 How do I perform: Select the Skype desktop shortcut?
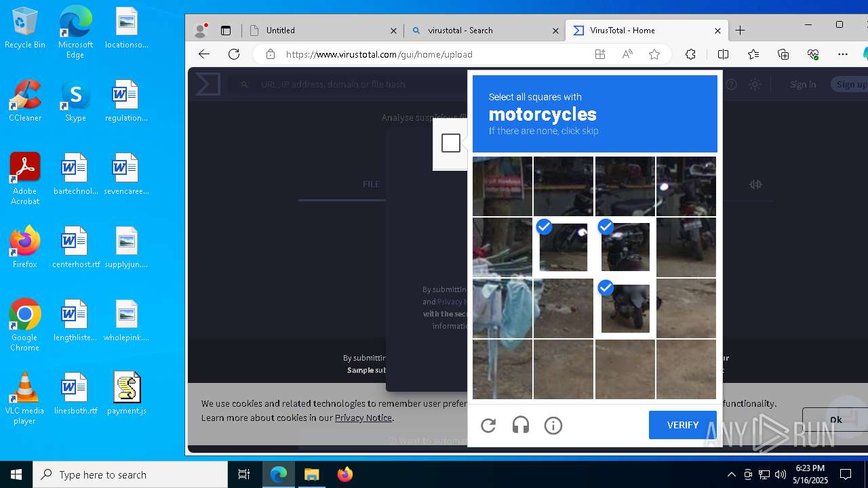point(75,101)
